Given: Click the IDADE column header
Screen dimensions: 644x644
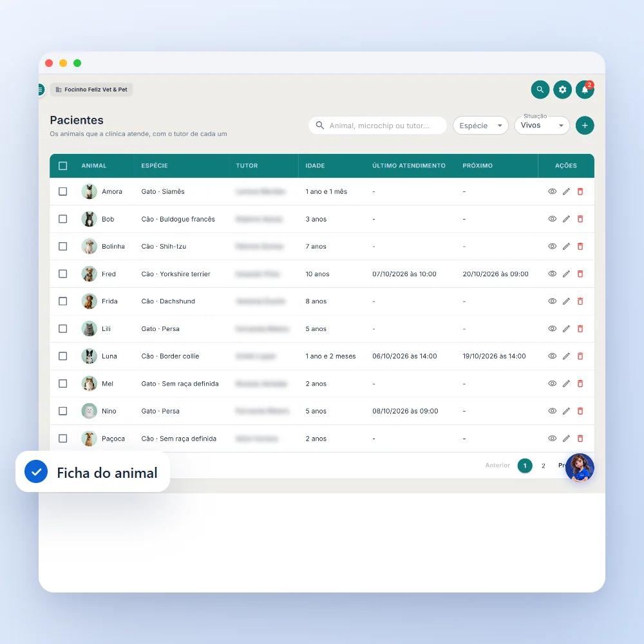Looking at the screenshot, I should pyautogui.click(x=315, y=166).
